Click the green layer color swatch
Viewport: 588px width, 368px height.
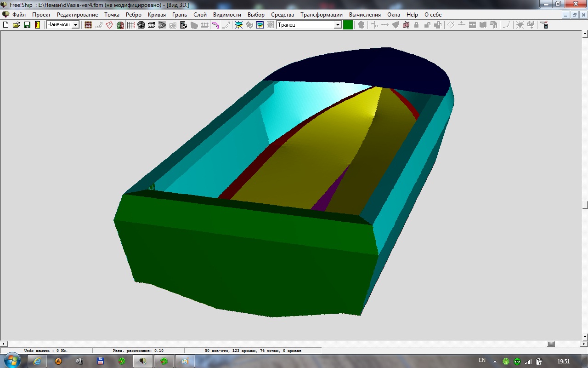click(348, 25)
